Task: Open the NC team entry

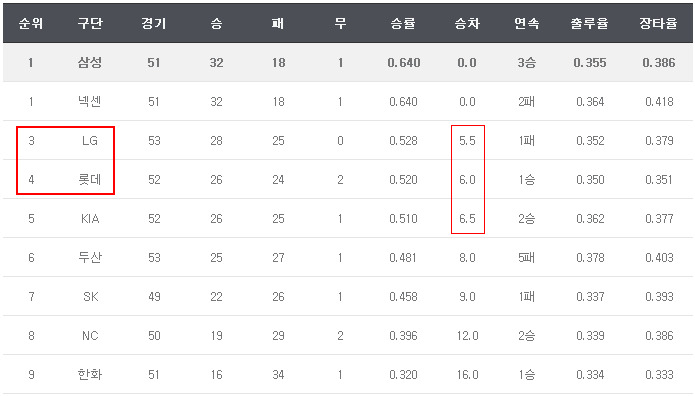Action: coord(90,336)
